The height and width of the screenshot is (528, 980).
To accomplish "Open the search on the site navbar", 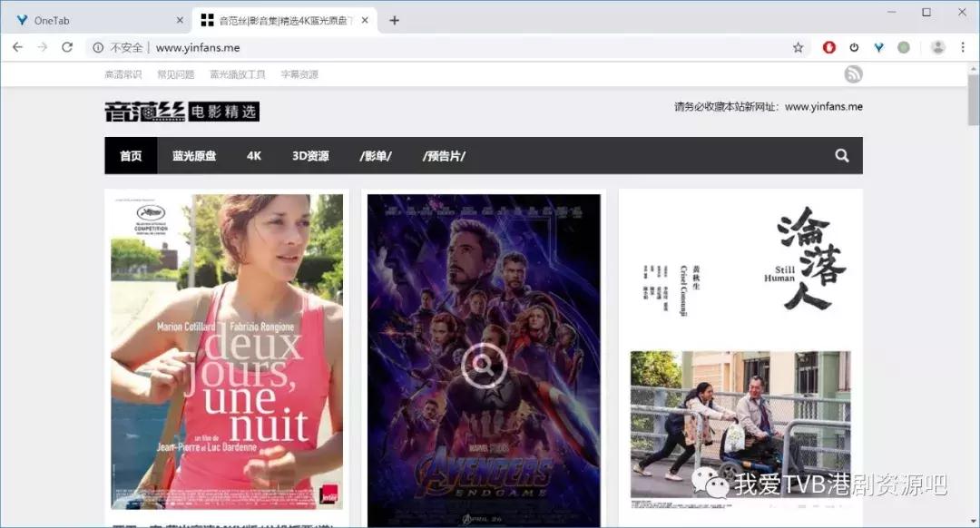I will (x=841, y=155).
